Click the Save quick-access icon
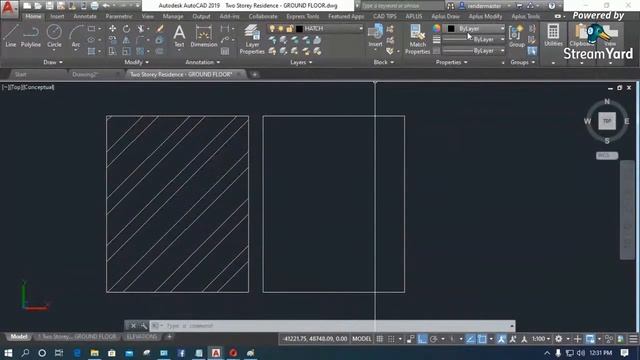 (x=49, y=6)
